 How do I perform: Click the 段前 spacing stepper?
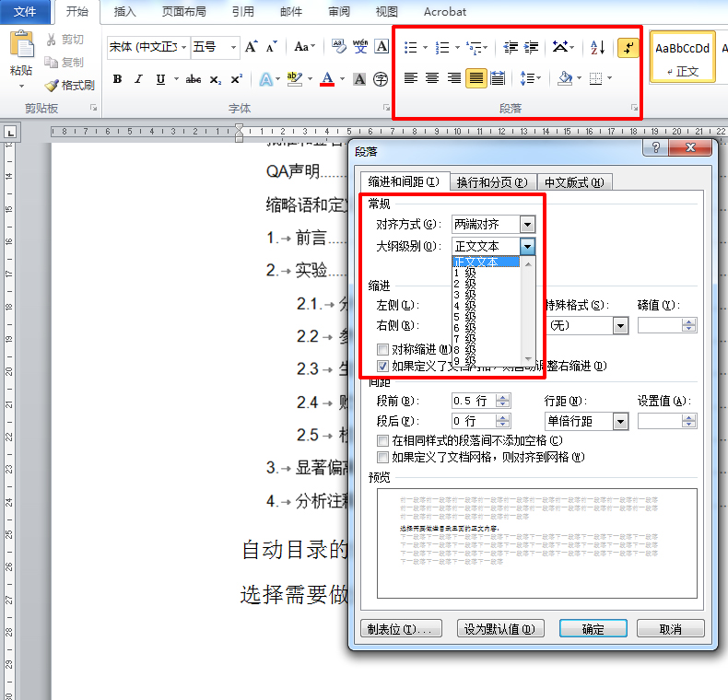[x=502, y=401]
